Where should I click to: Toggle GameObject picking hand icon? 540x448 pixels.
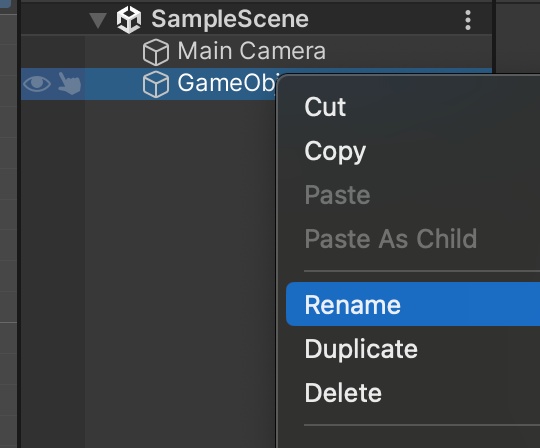pyautogui.click(x=69, y=83)
